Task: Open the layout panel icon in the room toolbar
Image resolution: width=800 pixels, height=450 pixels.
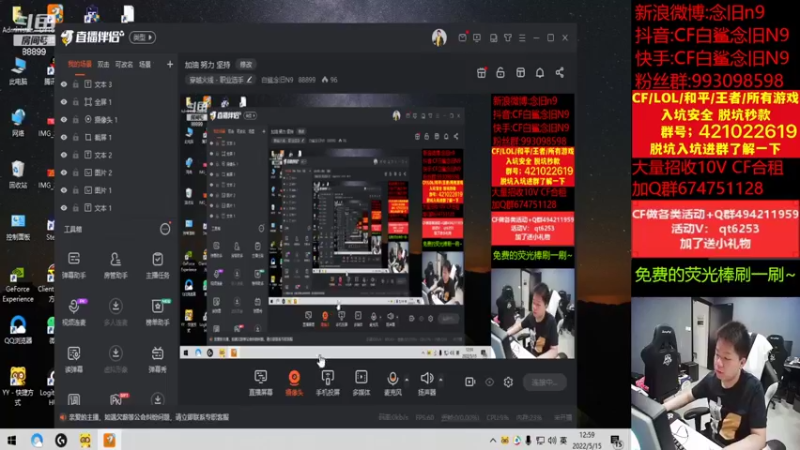Action: (520, 73)
